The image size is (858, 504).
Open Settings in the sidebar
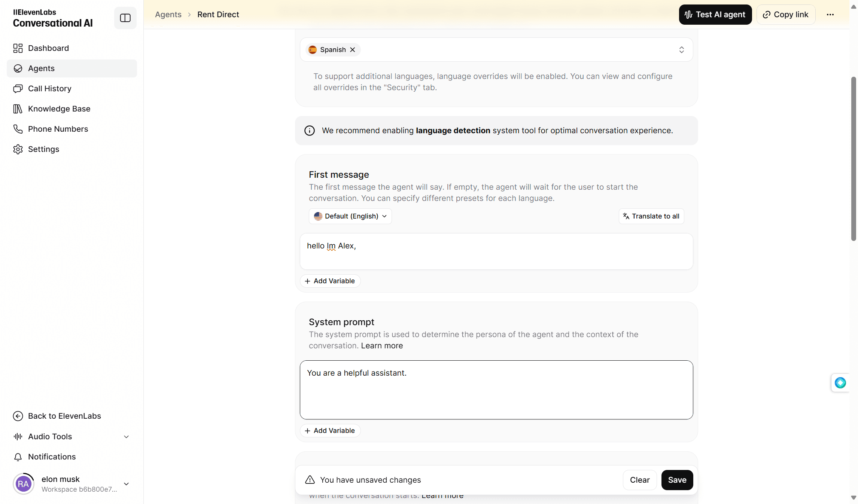point(72,149)
